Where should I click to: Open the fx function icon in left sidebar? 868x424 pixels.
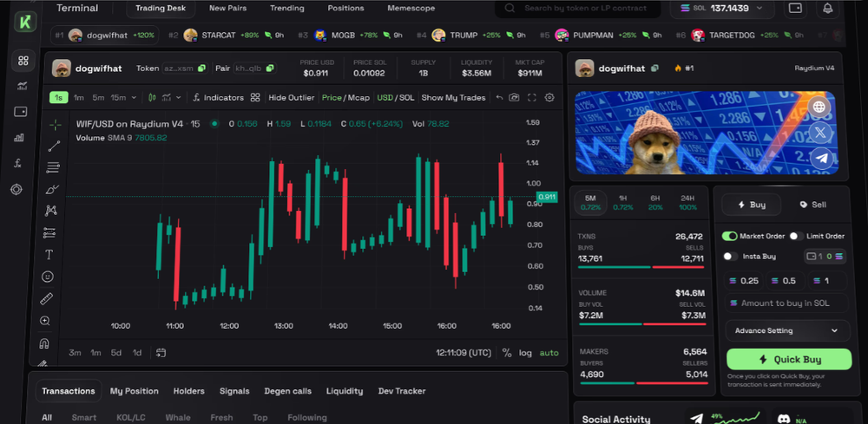[17, 163]
